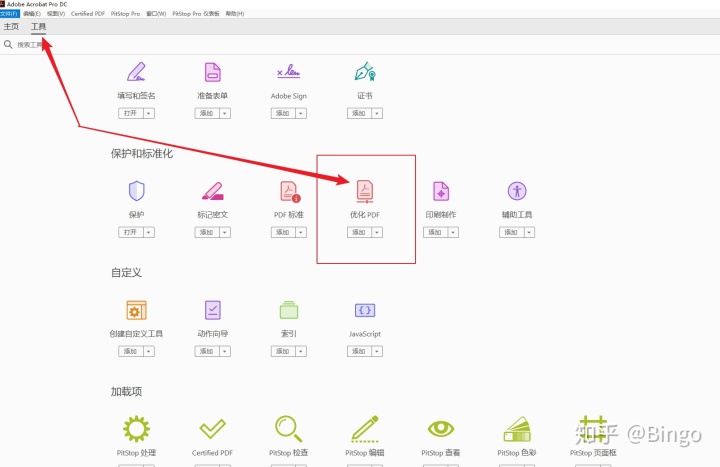
Task: Expand dropdown arrow under 标记密文
Action: coord(225,232)
